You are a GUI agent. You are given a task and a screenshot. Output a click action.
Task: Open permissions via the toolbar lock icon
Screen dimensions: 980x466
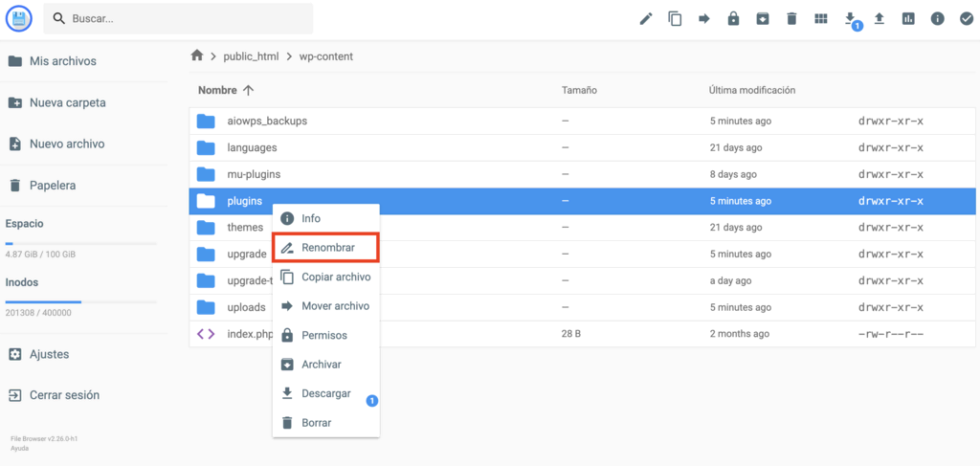point(733,18)
